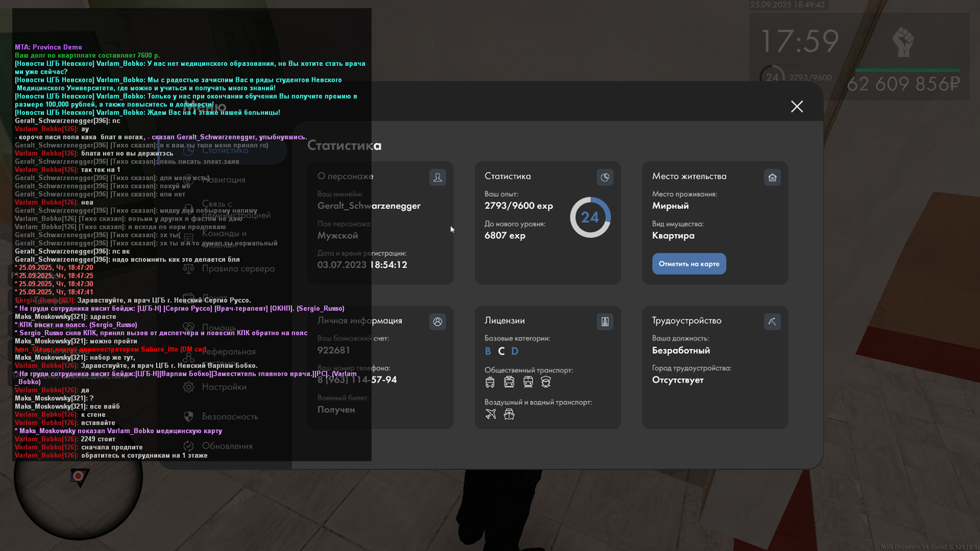Click the phone number ending 57-94
Screen dimensions: 980x551
(357, 380)
